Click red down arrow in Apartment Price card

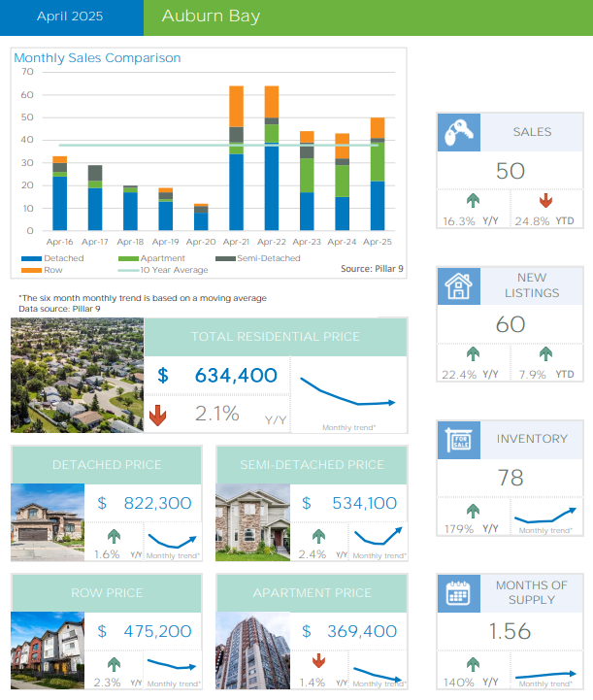pos(318,662)
